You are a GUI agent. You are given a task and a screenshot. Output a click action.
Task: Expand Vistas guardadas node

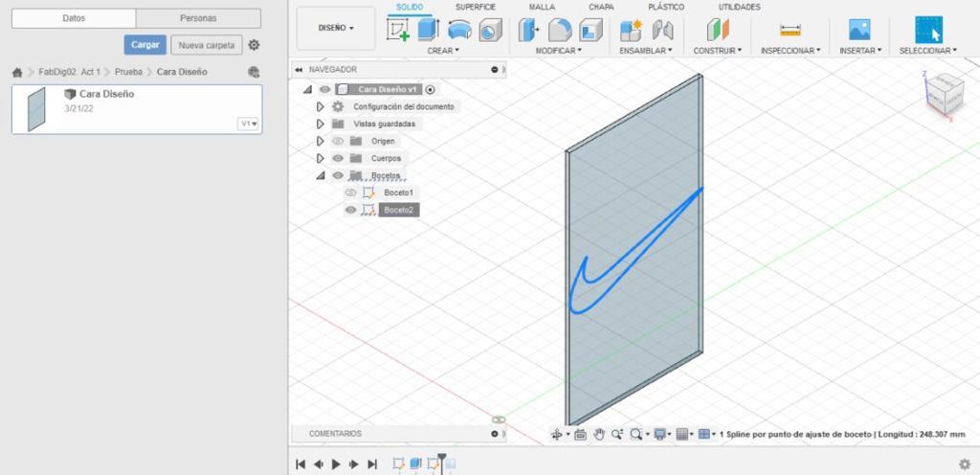point(321,124)
